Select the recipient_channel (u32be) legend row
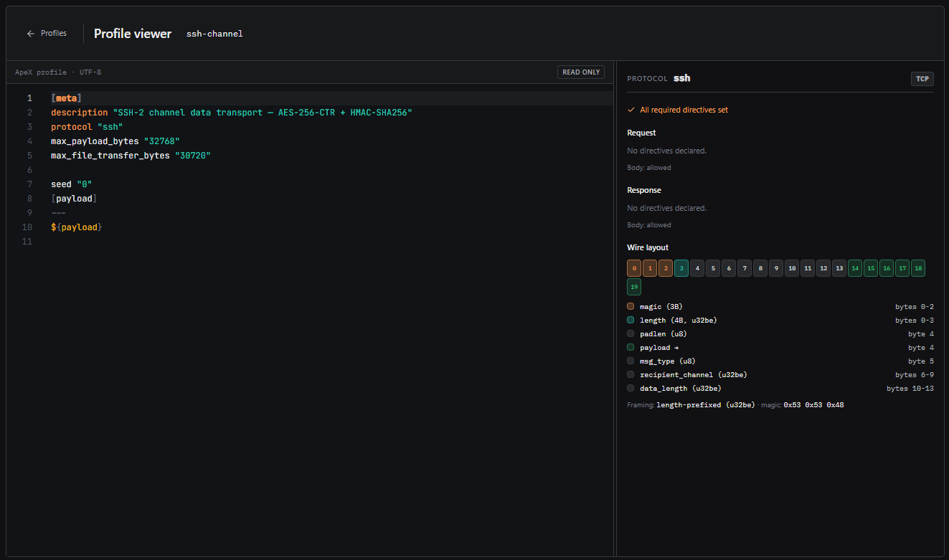 pyautogui.click(x=780, y=374)
